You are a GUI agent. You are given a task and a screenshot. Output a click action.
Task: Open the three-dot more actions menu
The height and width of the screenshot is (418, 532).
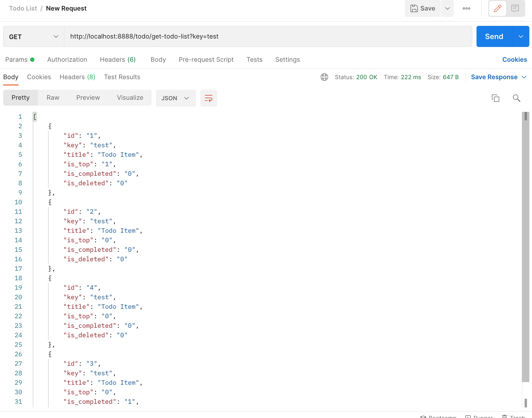pyautogui.click(x=466, y=8)
